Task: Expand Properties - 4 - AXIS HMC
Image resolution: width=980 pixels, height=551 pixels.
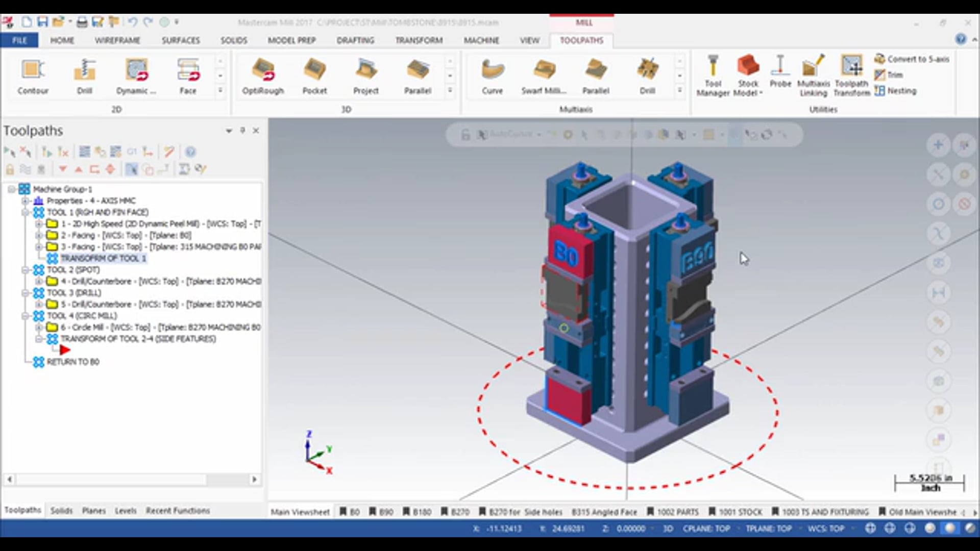Action: click(25, 201)
